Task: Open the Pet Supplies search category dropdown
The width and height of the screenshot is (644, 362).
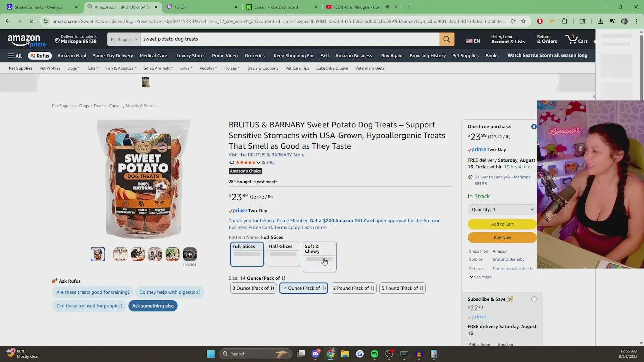Action: [x=124, y=39]
